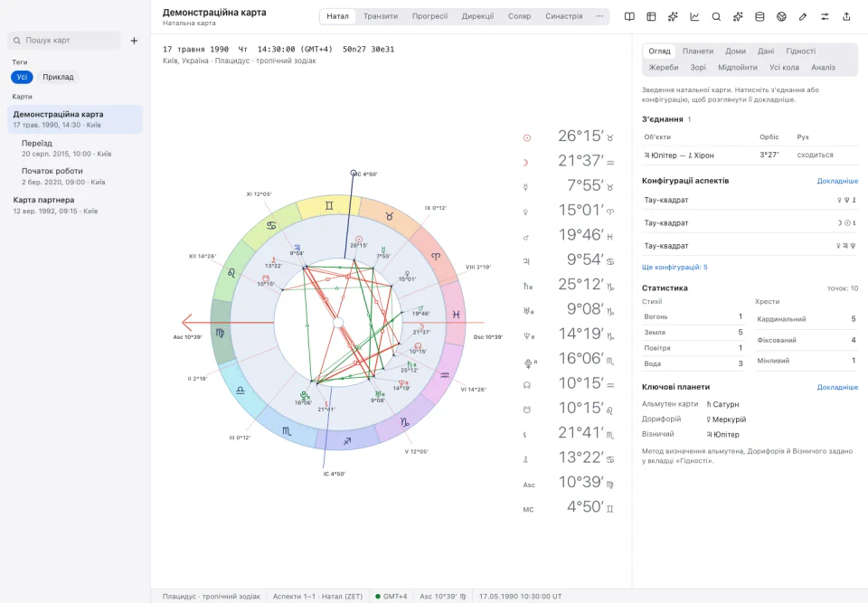This screenshot has height=603, width=868.
Task: Open the line graph icon
Action: point(694,16)
